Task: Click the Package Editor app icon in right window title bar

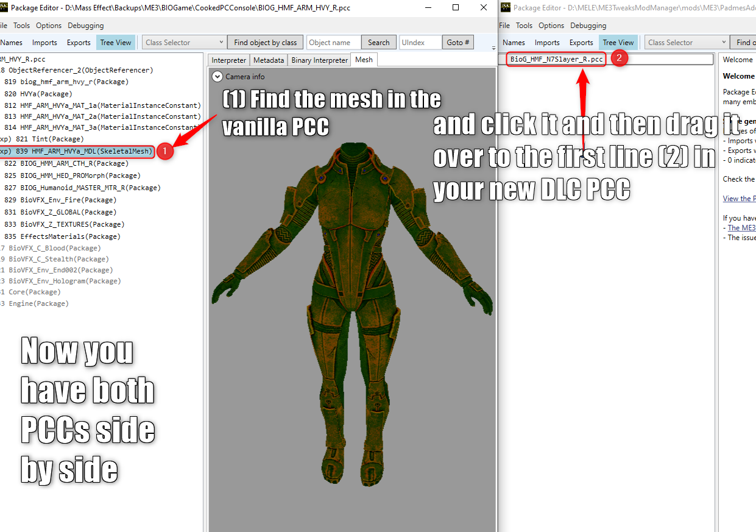Action: tap(504, 8)
